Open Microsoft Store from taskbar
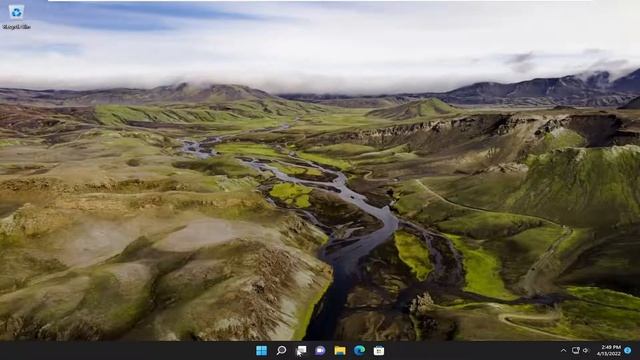640x360 pixels. point(379,351)
